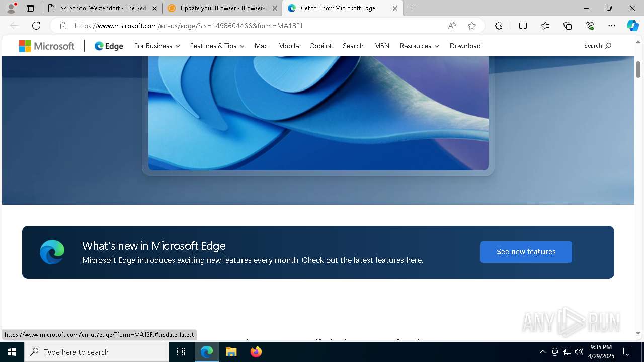The height and width of the screenshot is (362, 644).
Task: Click the browser Refresh button
Action: tap(36, 26)
